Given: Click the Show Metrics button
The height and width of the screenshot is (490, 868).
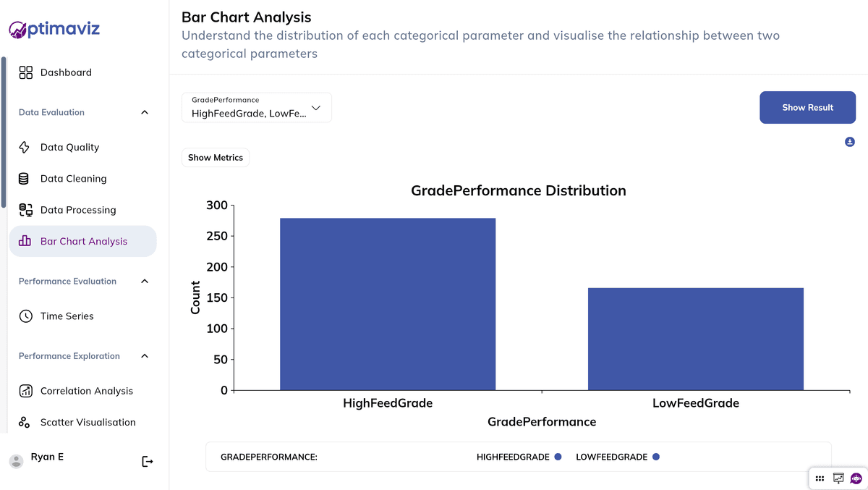Looking at the screenshot, I should tap(216, 158).
